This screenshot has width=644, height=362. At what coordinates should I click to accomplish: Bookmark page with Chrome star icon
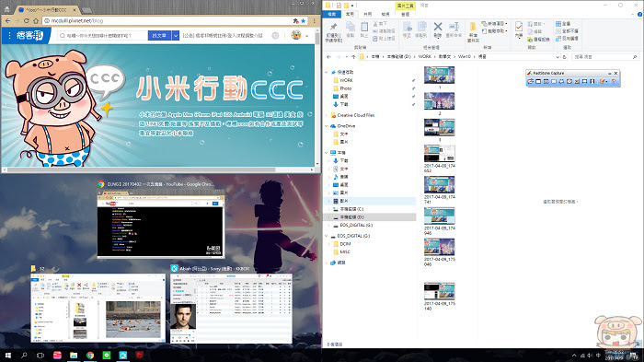(303, 20)
